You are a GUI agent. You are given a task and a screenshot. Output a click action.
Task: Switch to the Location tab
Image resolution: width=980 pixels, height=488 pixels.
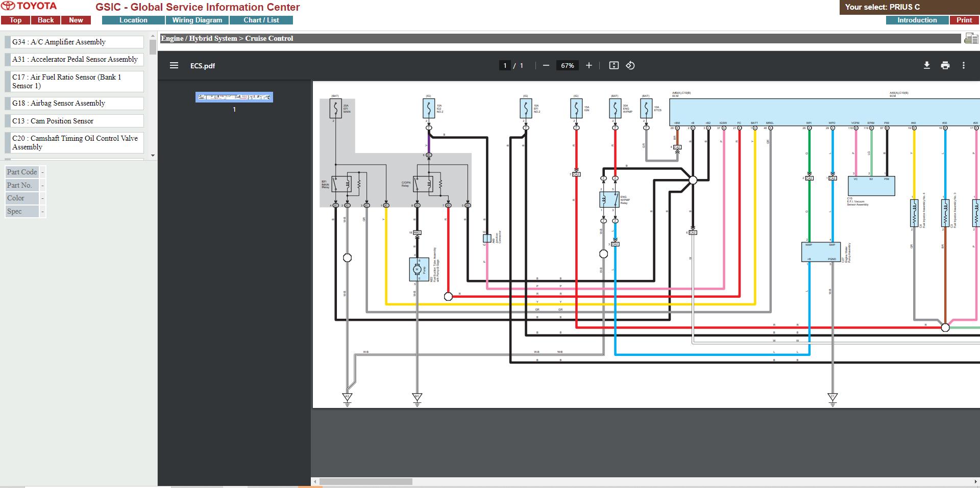133,20
